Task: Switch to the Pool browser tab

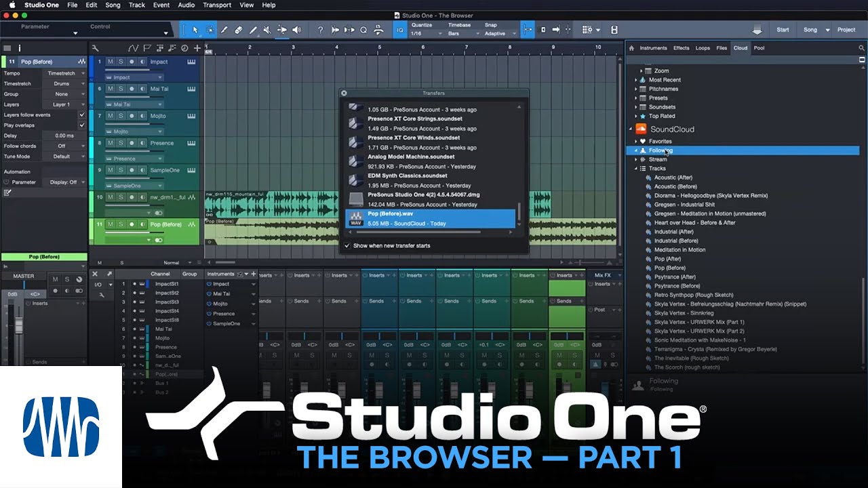Action: click(759, 48)
